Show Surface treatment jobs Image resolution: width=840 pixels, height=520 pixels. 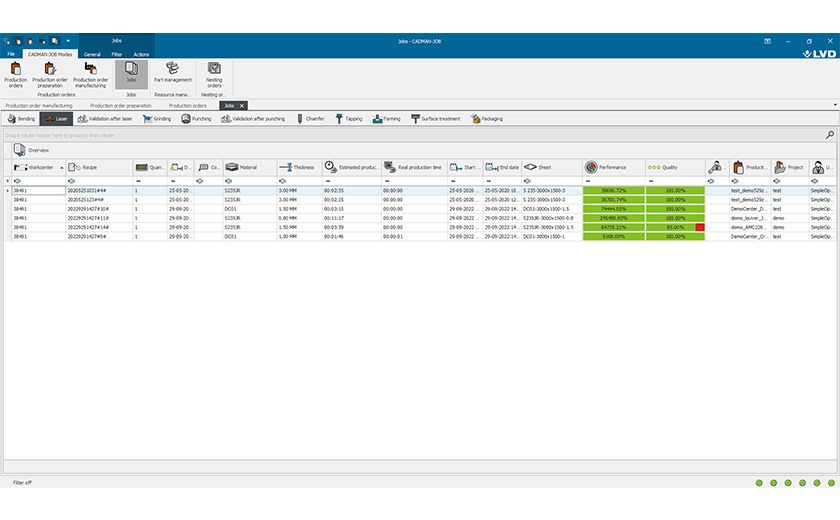[436, 119]
